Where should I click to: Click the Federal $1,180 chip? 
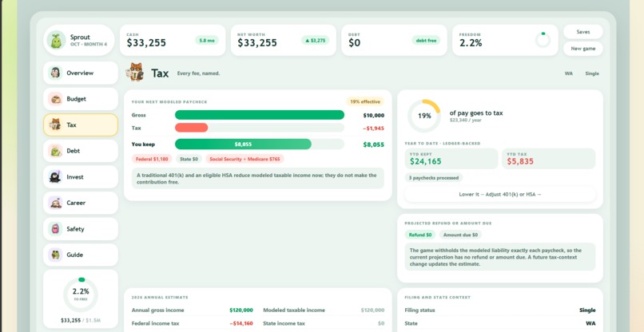coord(152,159)
